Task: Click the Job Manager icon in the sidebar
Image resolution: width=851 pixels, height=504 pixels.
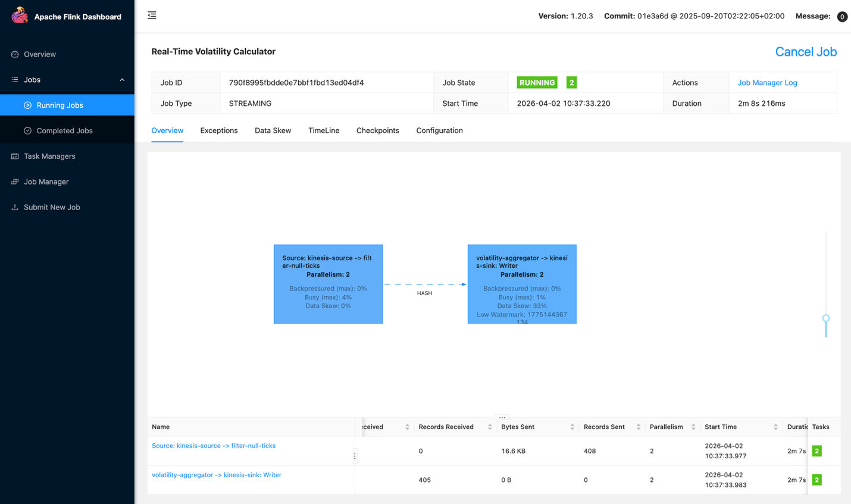Action: (15, 182)
